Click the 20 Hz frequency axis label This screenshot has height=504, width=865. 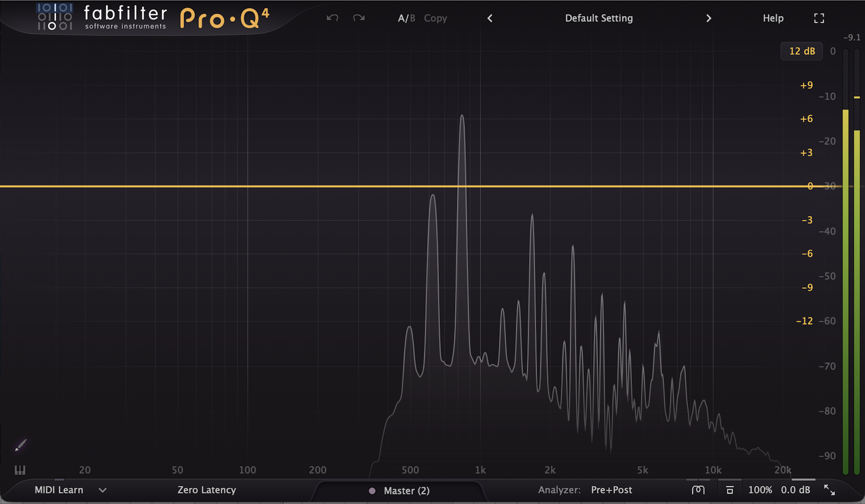[x=85, y=470]
